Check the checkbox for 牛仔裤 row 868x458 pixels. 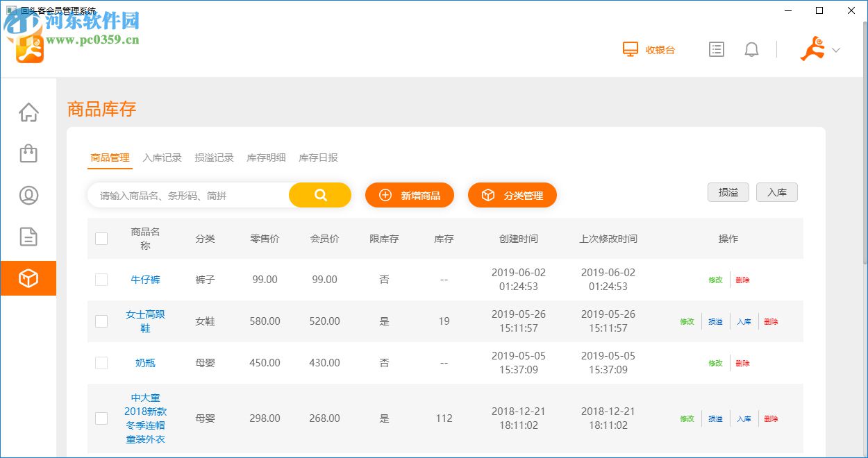[101, 280]
